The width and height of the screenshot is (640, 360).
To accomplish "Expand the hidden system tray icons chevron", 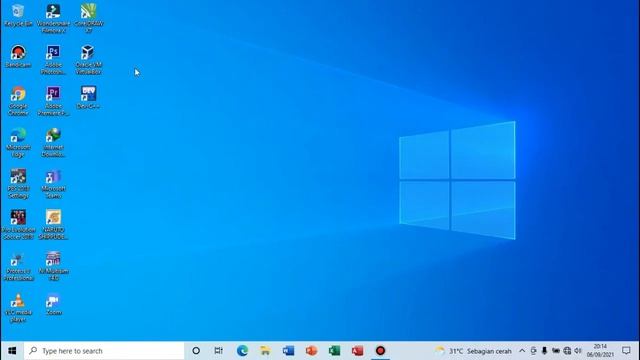I will [x=522, y=351].
